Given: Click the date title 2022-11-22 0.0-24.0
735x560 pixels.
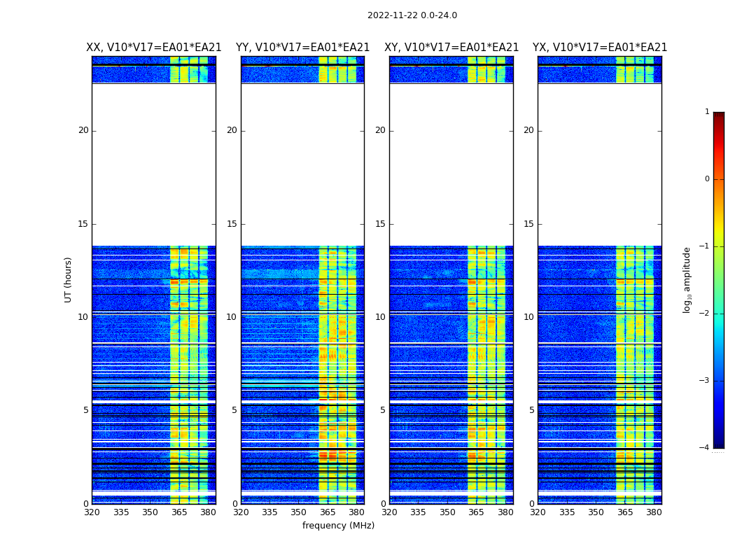Looking at the screenshot, I should [x=412, y=15].
